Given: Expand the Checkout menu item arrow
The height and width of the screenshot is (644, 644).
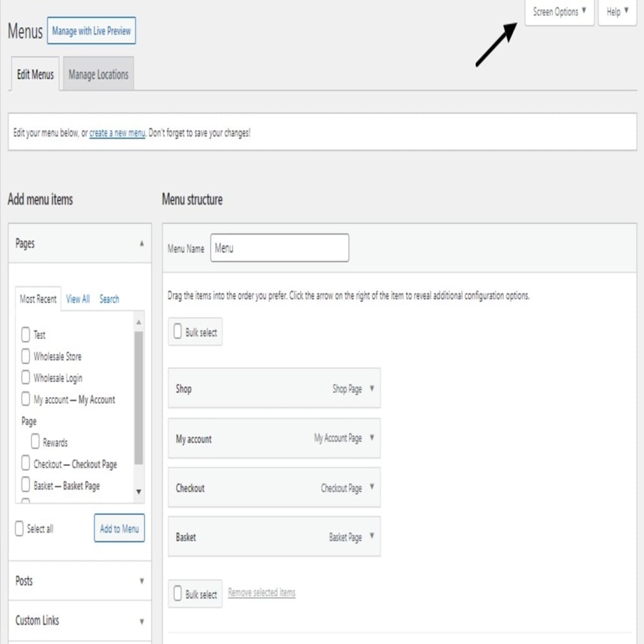Looking at the screenshot, I should pyautogui.click(x=372, y=487).
